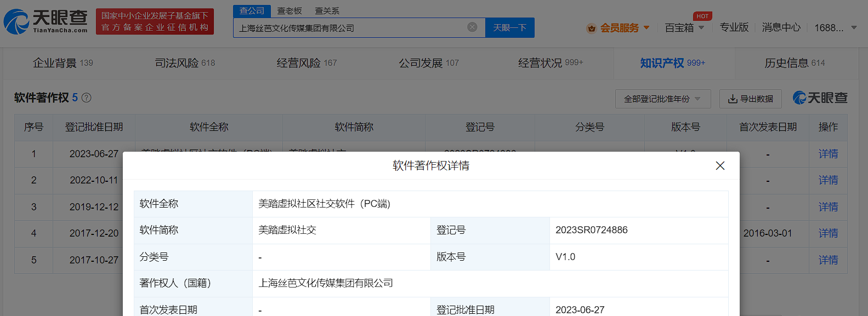Click the crown icon beside 会员服务
The image size is (868, 316).
tap(591, 28)
